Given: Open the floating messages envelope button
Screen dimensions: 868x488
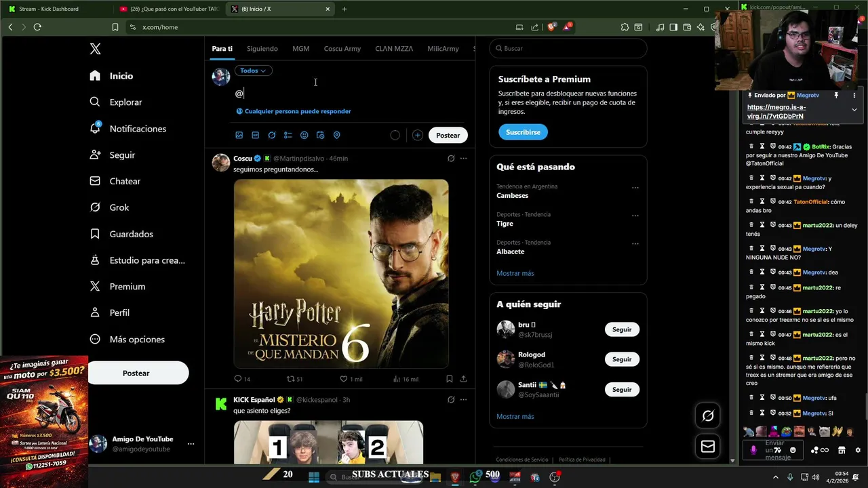Looking at the screenshot, I should click(708, 447).
